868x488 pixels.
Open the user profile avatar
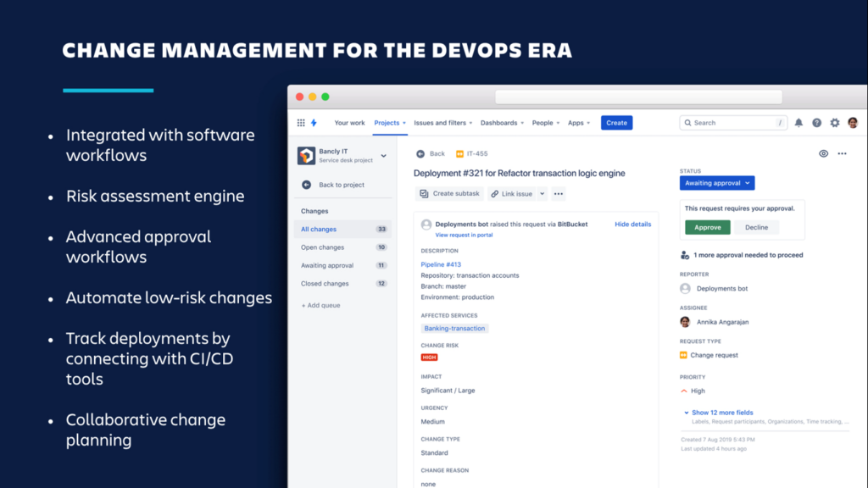point(853,123)
